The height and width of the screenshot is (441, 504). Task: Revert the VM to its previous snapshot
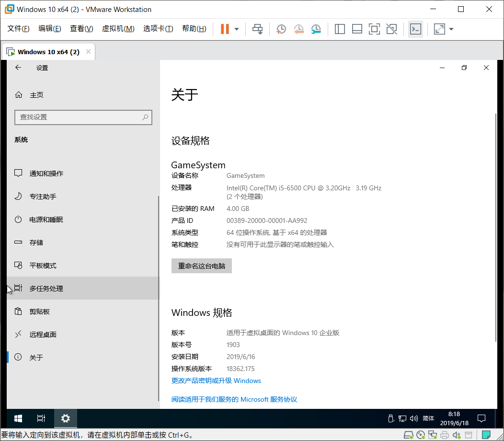[x=298, y=29]
